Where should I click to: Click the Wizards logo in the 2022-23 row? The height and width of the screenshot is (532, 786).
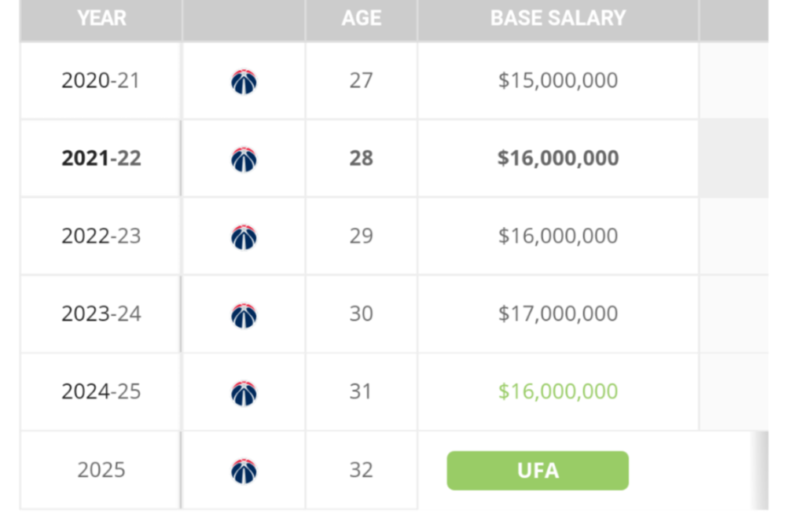[244, 237]
